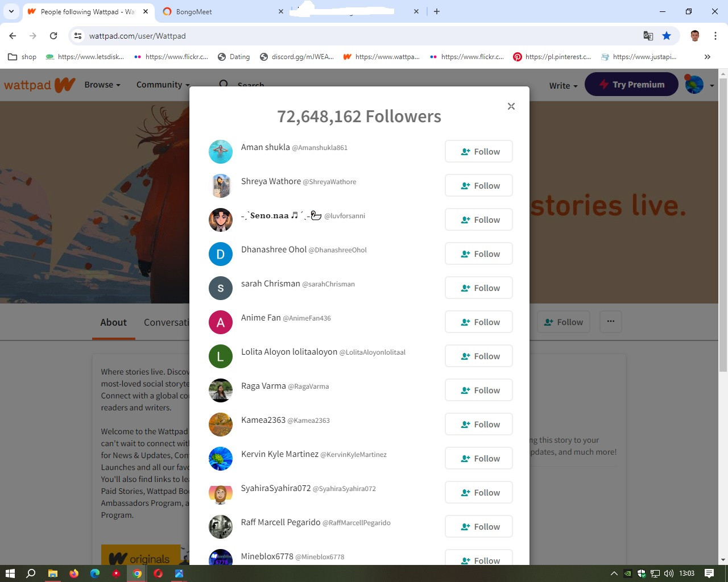The image size is (728, 582).
Task: Open Raga Varma's profile link
Action: 263,386
